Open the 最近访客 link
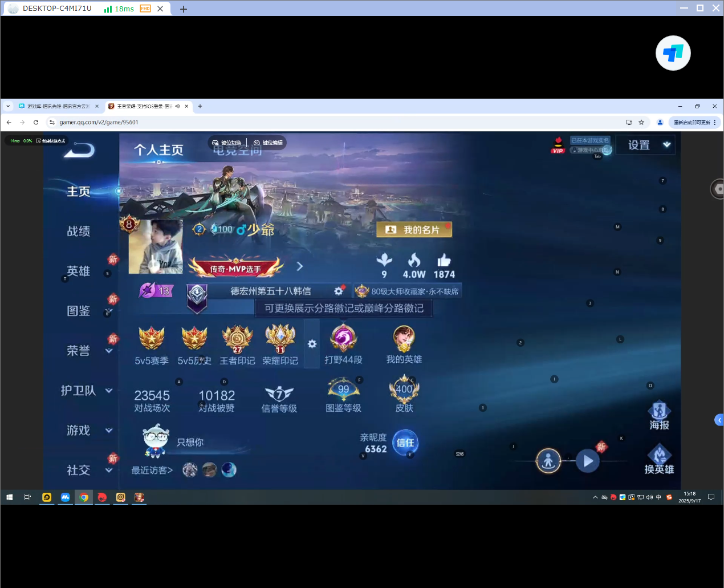This screenshot has width=724, height=588. (x=152, y=471)
